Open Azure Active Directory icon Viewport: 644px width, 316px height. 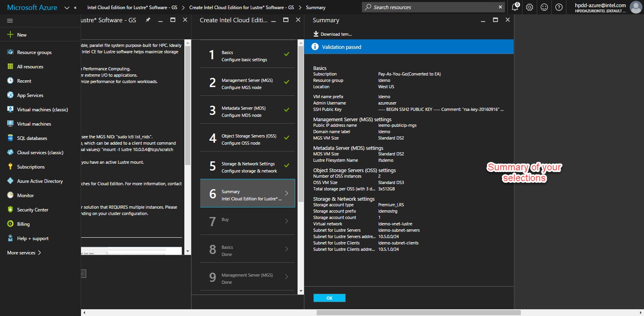click(10, 181)
